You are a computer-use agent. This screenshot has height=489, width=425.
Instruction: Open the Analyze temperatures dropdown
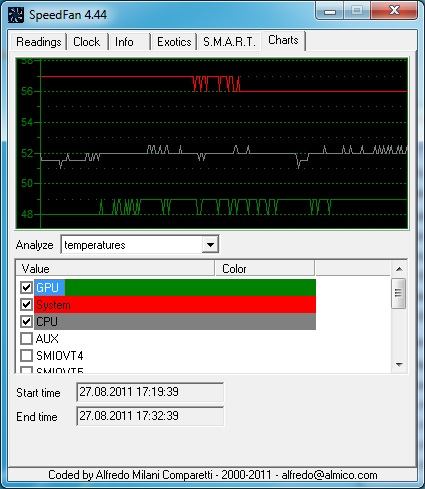[210, 245]
